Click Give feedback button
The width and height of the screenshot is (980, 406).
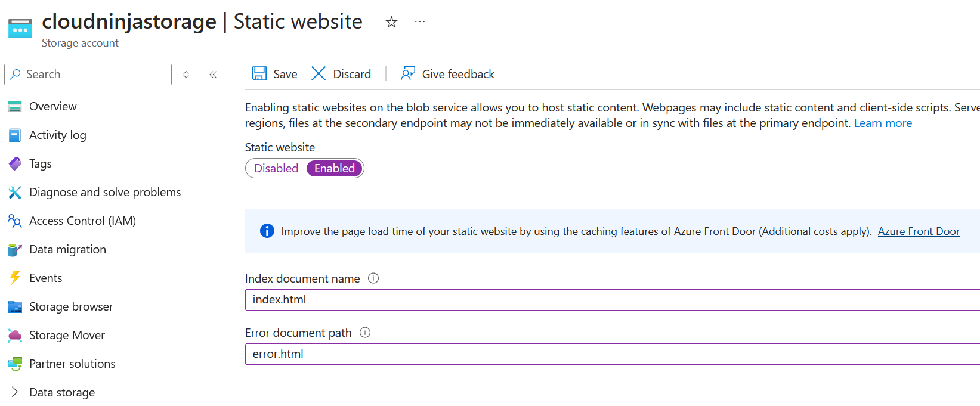[x=448, y=74]
